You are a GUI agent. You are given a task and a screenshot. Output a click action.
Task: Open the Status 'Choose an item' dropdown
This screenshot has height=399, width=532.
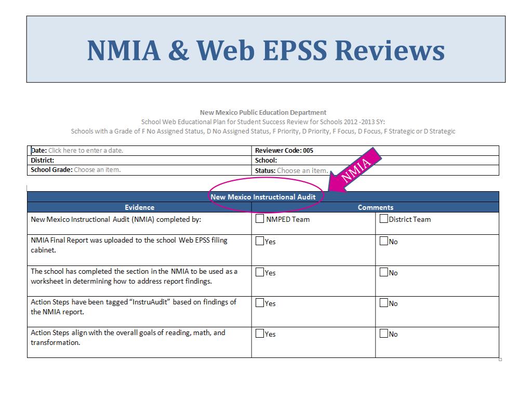coord(302,170)
